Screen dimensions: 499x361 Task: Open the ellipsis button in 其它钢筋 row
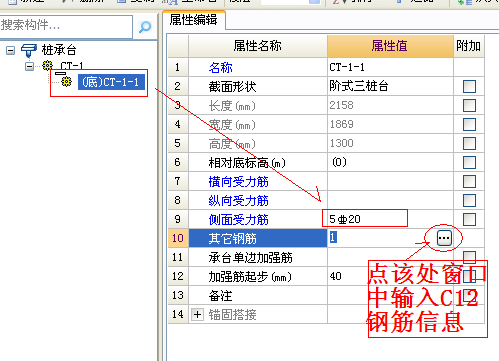click(444, 238)
